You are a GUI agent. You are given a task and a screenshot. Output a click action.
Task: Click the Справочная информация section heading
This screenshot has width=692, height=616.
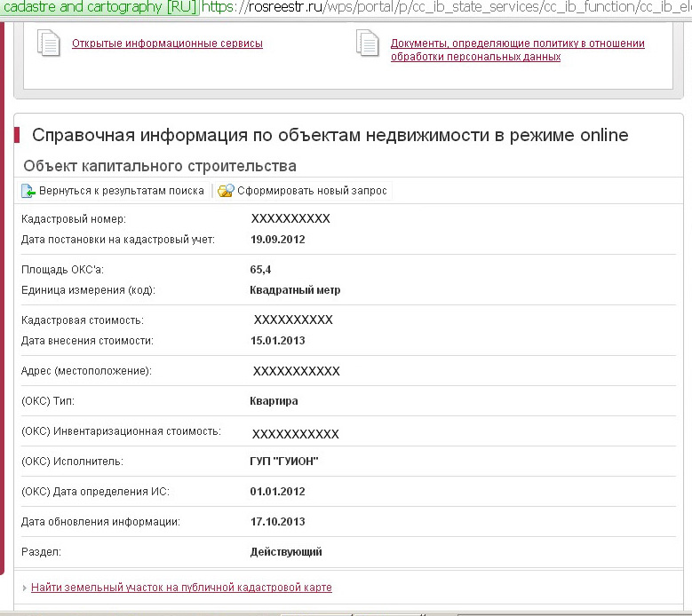[x=330, y=135]
